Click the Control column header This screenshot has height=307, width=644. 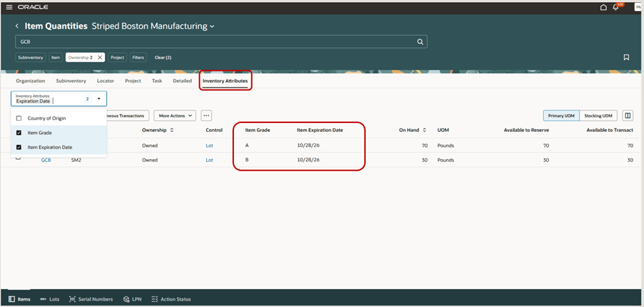(x=214, y=130)
